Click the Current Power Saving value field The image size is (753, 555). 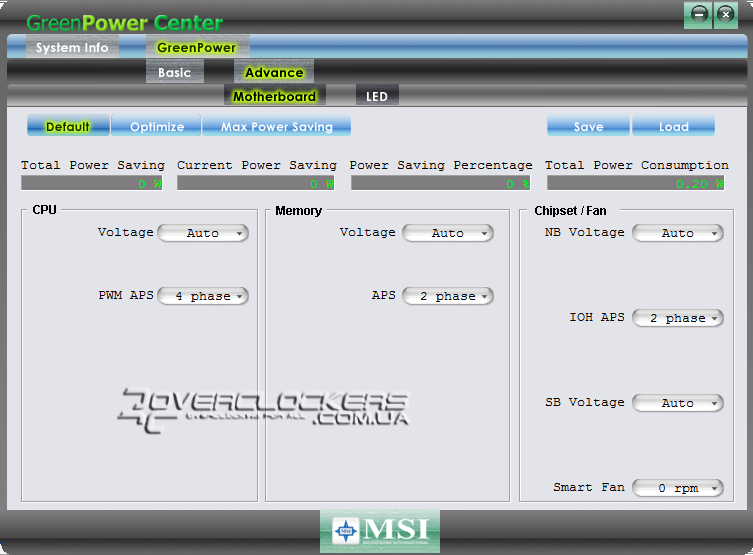click(255, 183)
